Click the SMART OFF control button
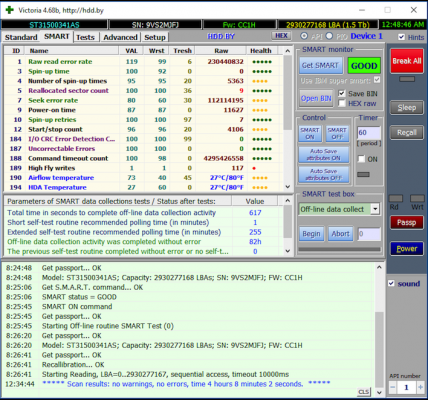Screen dimensions: 428x400 337,133
